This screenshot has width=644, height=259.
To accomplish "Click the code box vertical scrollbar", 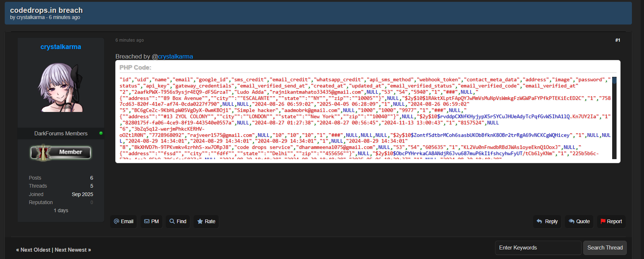I will (x=614, y=118).
